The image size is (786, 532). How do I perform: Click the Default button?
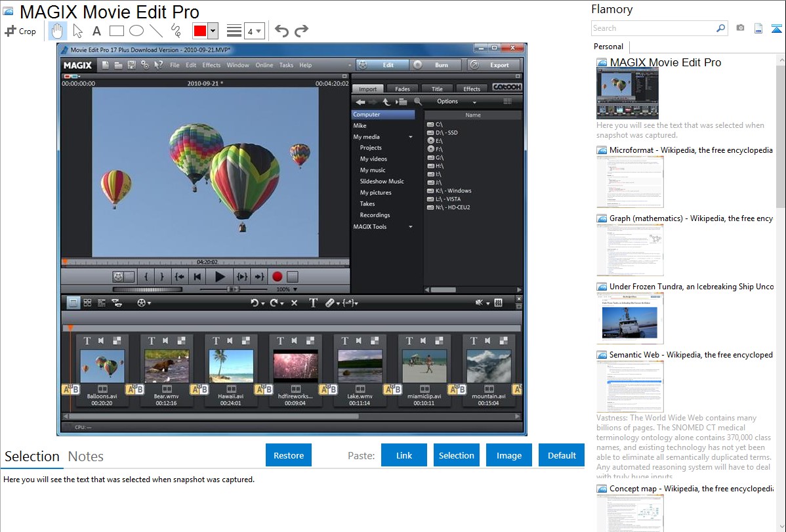pyautogui.click(x=562, y=455)
